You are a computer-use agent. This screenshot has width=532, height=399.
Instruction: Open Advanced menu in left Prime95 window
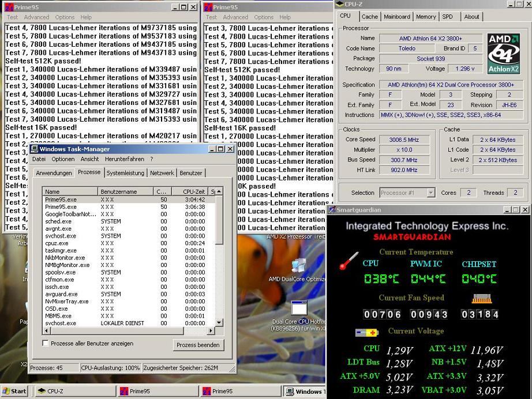(36, 17)
